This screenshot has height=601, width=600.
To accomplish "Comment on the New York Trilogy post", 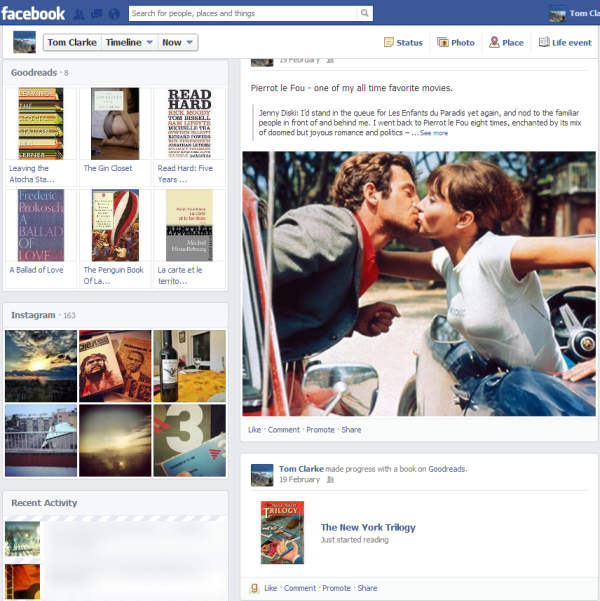I will click(x=300, y=588).
